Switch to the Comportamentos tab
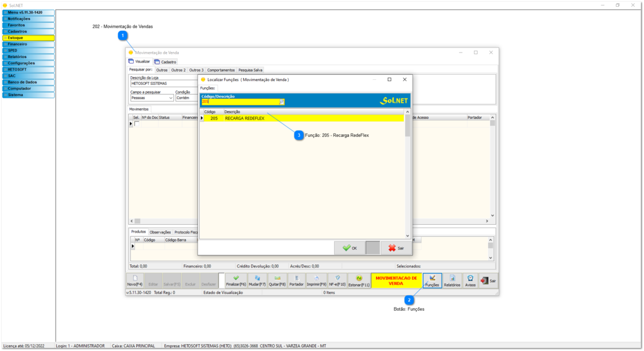The image size is (644, 351). coord(221,71)
